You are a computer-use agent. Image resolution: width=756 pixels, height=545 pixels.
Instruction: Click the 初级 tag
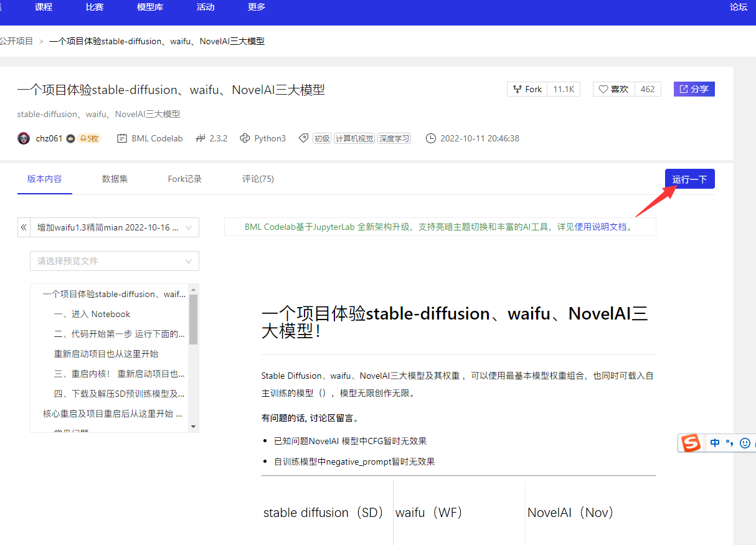tap(322, 138)
